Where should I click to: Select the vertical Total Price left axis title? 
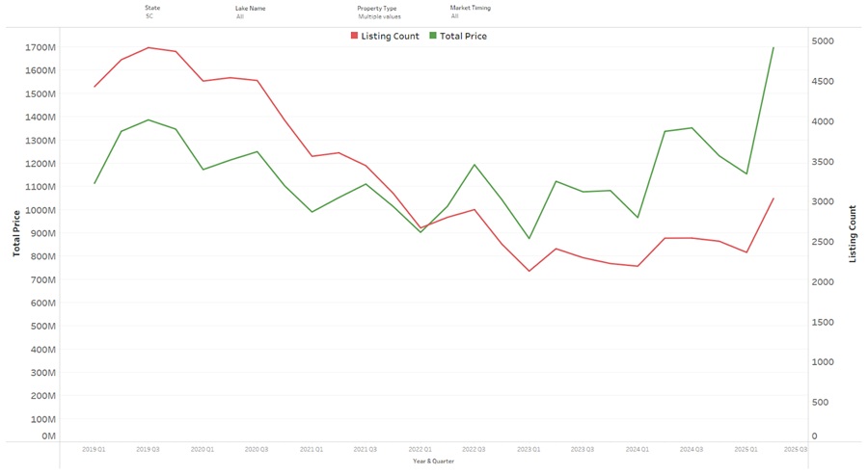pos(16,235)
